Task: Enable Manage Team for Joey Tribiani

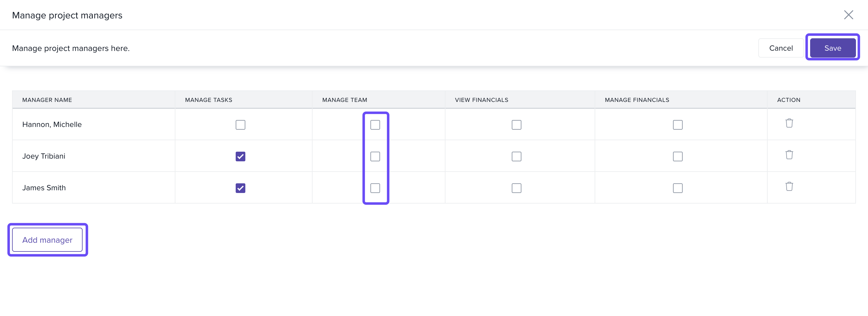Action: point(375,156)
